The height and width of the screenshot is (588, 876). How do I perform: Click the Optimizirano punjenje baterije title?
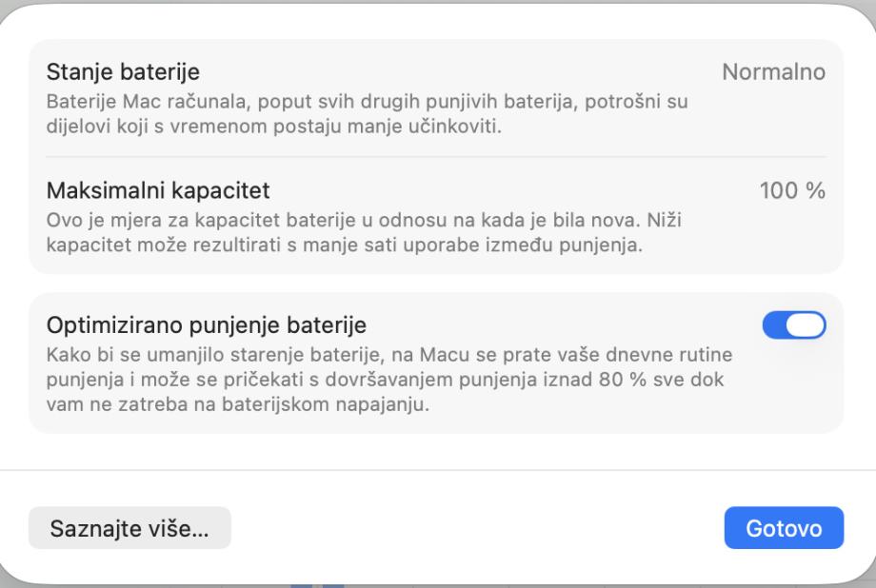coord(207,325)
